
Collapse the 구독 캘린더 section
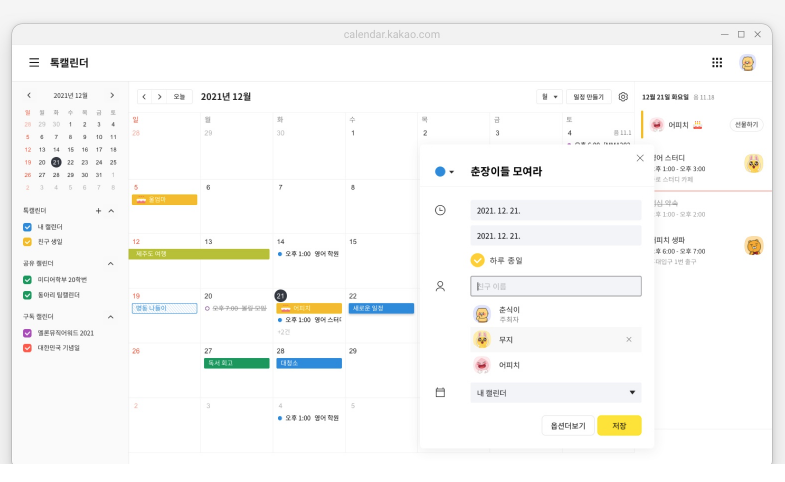click(x=111, y=317)
